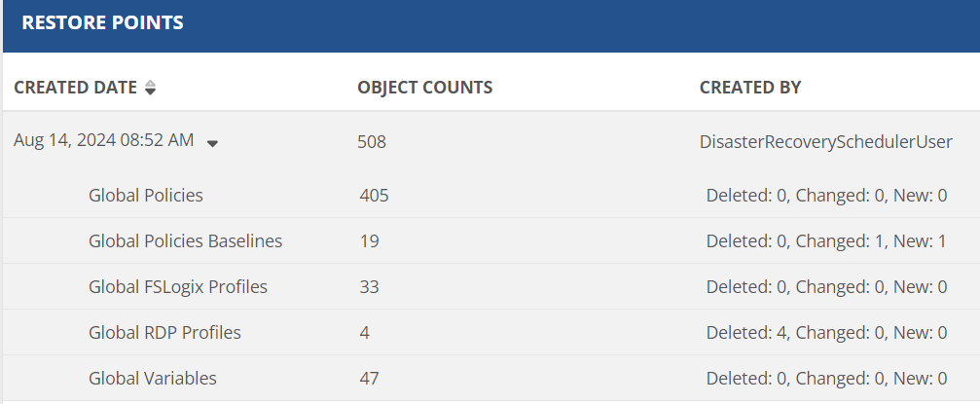The height and width of the screenshot is (404, 980).
Task: Click Global Policies Baselines count of 19
Action: 368,241
